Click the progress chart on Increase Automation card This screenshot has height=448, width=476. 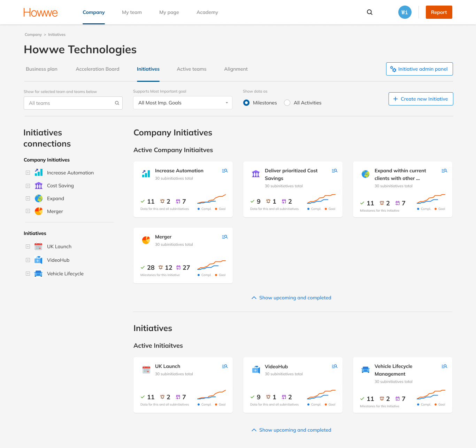point(212,199)
